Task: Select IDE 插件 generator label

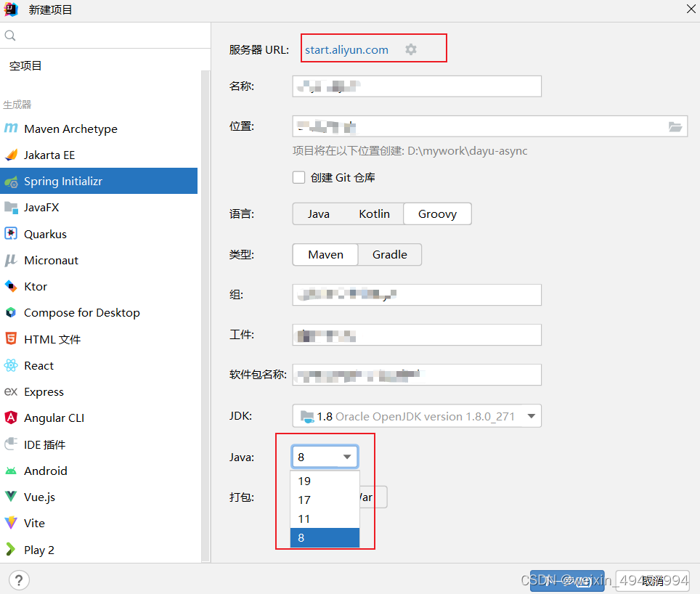Action: (x=44, y=444)
